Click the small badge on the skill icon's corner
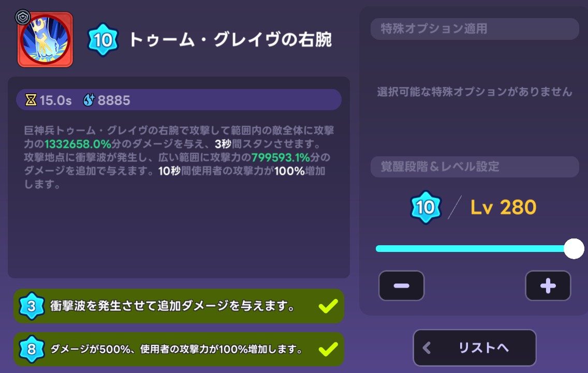Image resolution: width=588 pixels, height=373 pixels. tap(23, 17)
